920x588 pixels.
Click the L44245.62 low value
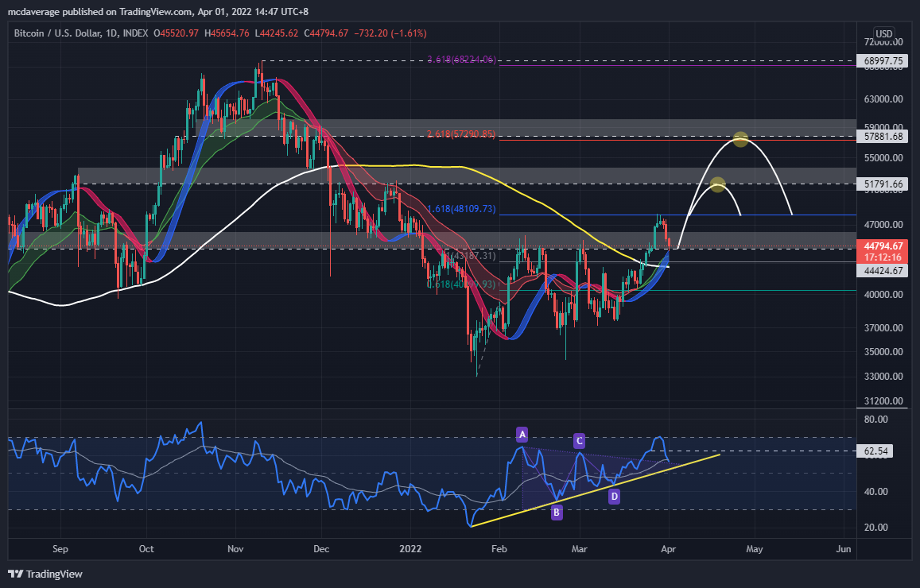coord(277,33)
